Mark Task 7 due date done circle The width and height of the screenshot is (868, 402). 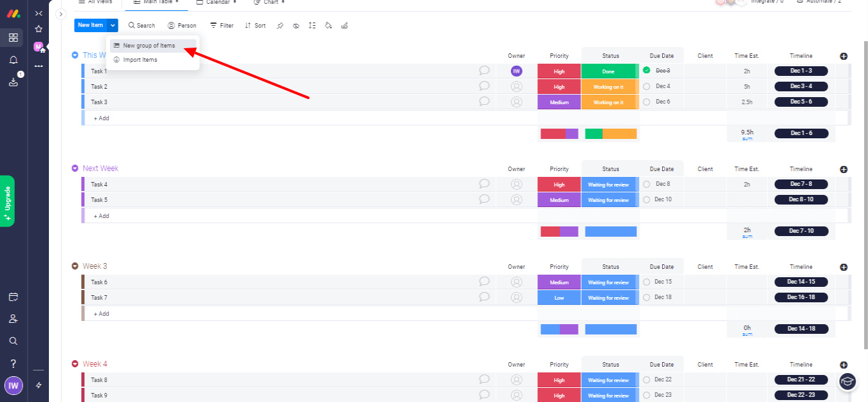pos(647,297)
